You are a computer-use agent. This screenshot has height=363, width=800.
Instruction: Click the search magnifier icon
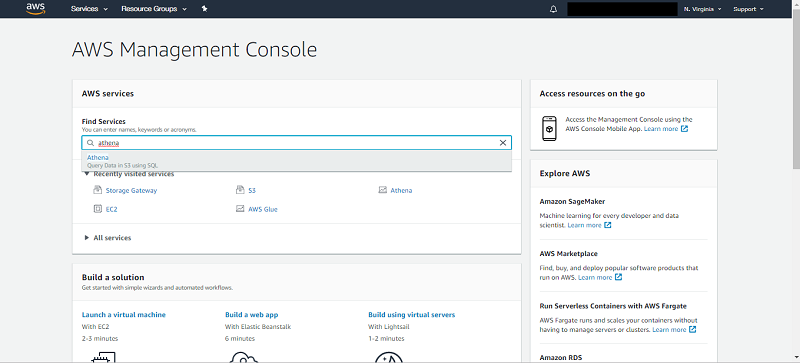tap(91, 143)
